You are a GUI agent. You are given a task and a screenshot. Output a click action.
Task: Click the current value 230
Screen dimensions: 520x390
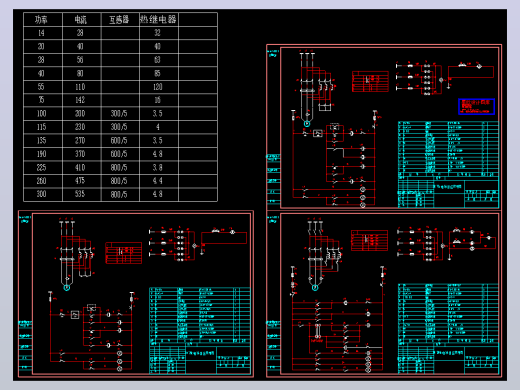pyautogui.click(x=80, y=127)
